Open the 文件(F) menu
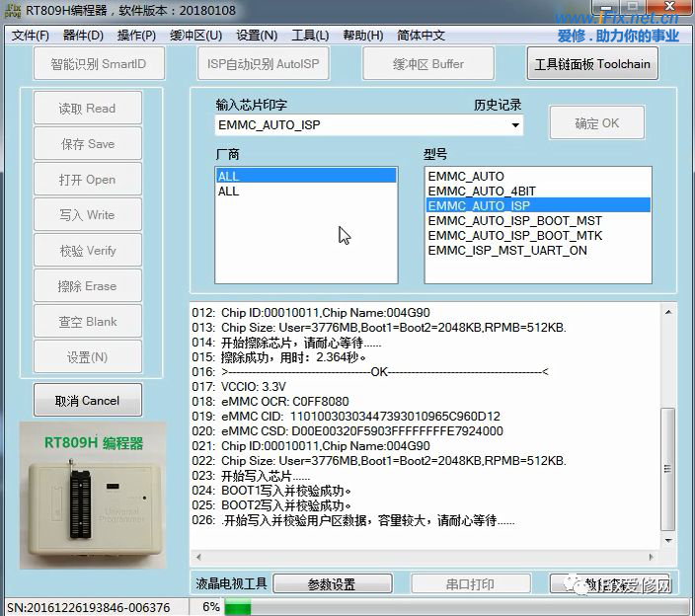Screen dimensions: 695x616 (x=30, y=36)
